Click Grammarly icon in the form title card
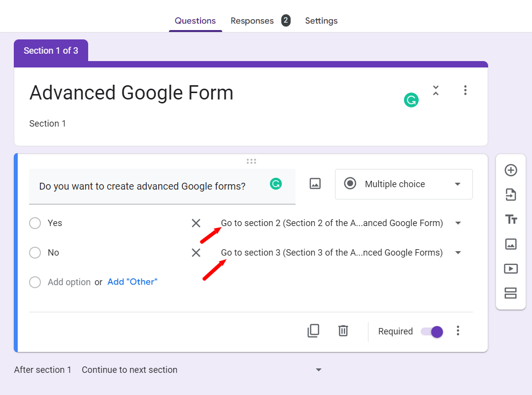The height and width of the screenshot is (395, 532). (411, 100)
